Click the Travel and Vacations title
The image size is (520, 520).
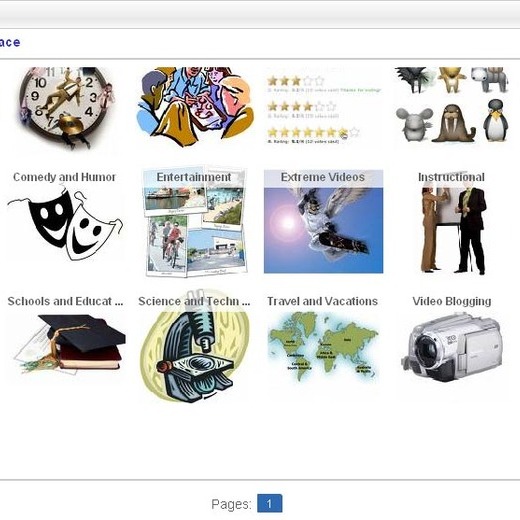point(322,301)
